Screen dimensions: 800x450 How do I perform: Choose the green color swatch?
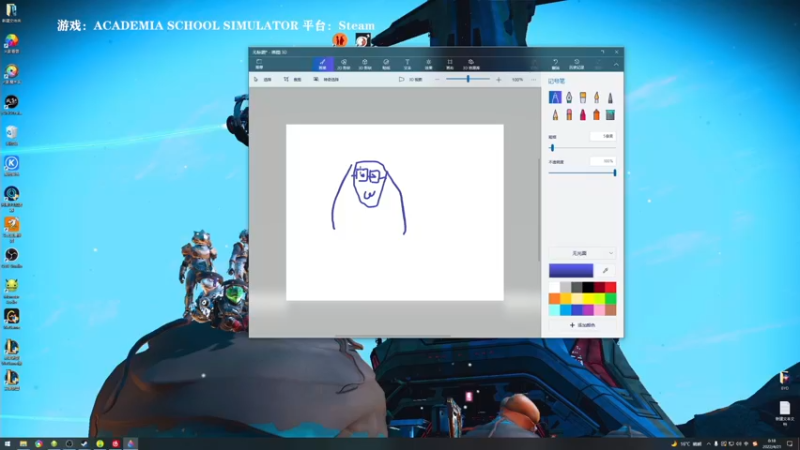[x=611, y=298]
